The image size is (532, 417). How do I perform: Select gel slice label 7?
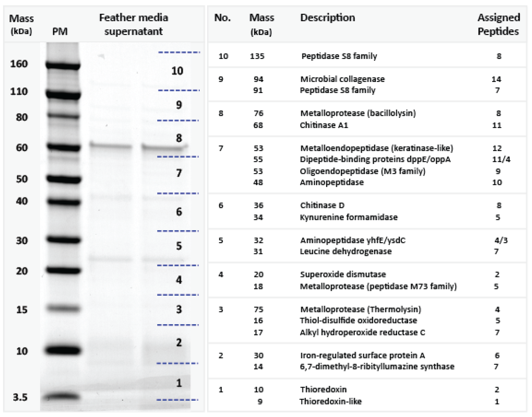(179, 173)
